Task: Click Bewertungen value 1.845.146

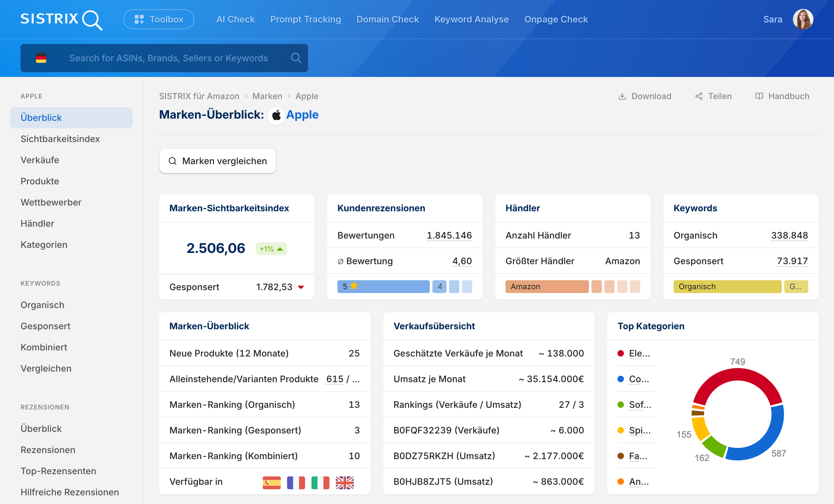Action: click(449, 235)
